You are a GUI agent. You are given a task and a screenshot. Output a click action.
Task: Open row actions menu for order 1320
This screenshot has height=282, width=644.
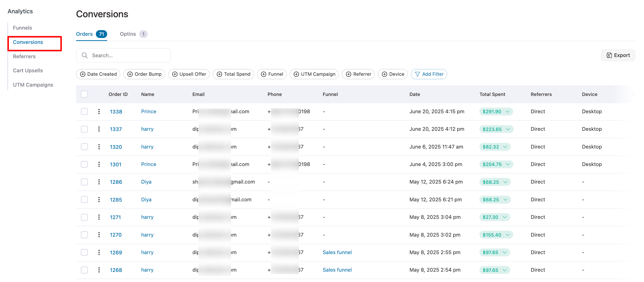[99, 147]
